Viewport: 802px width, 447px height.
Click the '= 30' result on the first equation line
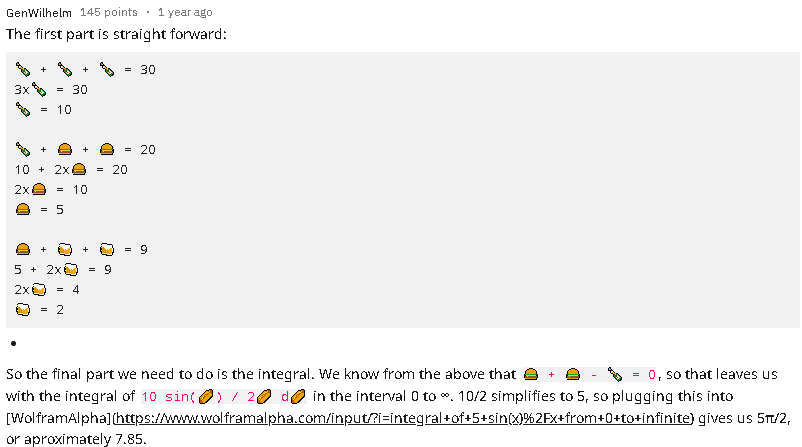pyautogui.click(x=140, y=70)
